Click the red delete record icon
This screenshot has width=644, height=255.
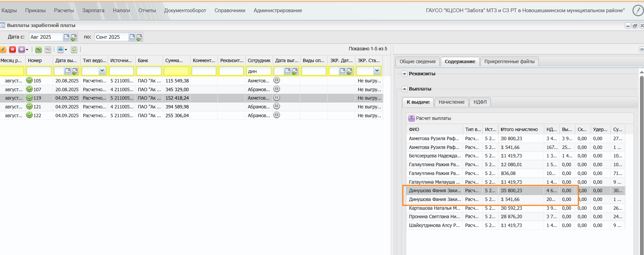click(13, 50)
